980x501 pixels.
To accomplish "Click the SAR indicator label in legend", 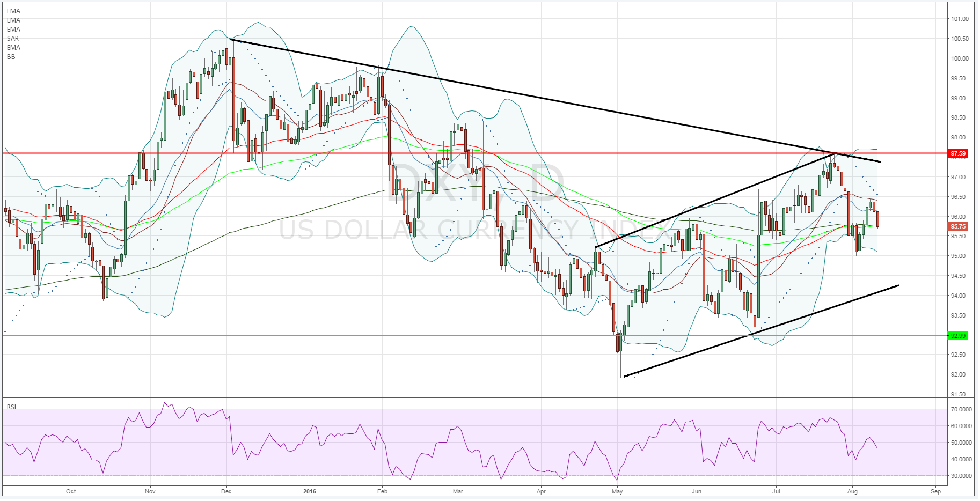I will (13, 39).
